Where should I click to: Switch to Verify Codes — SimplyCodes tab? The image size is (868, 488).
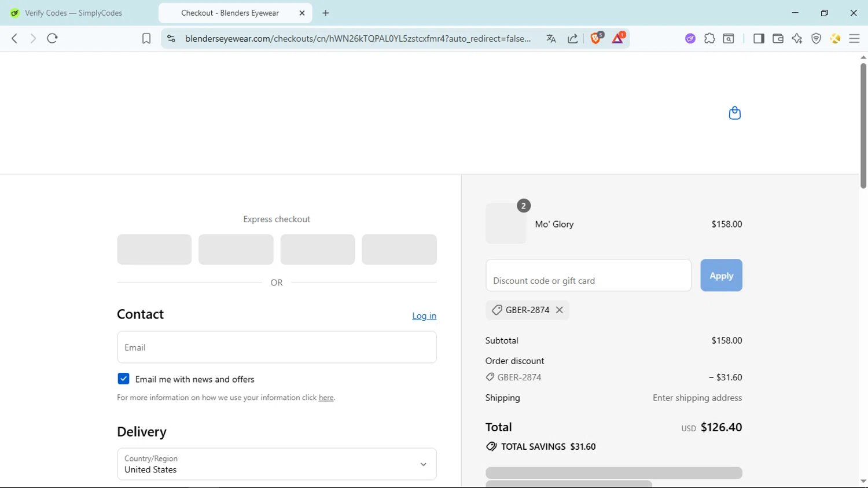tap(73, 13)
